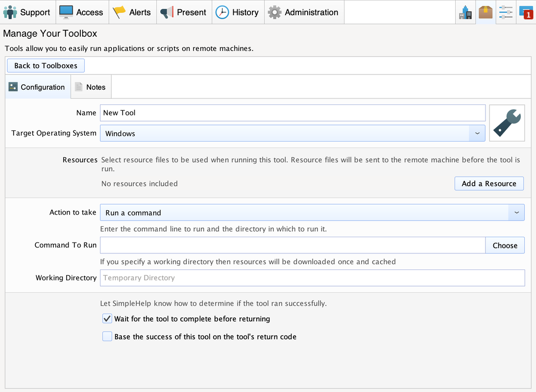536x392 pixels.
Task: Click the Add a Resource button
Action: click(489, 184)
